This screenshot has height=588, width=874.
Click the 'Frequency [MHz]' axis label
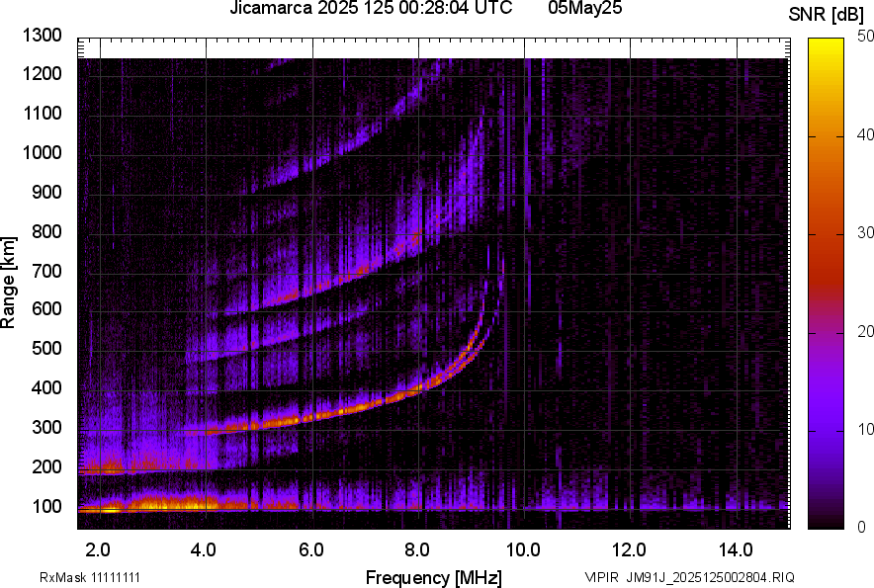[434, 577]
